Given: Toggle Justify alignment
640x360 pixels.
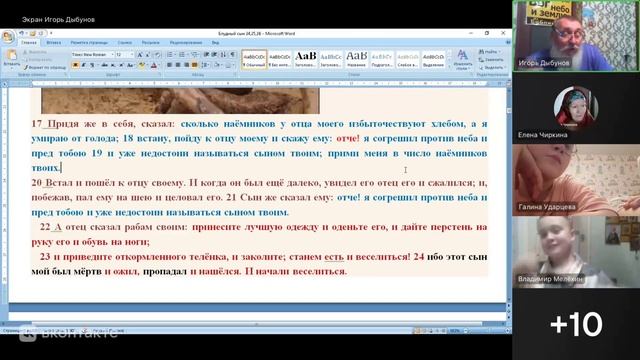Looking at the screenshot, I should (195, 65).
